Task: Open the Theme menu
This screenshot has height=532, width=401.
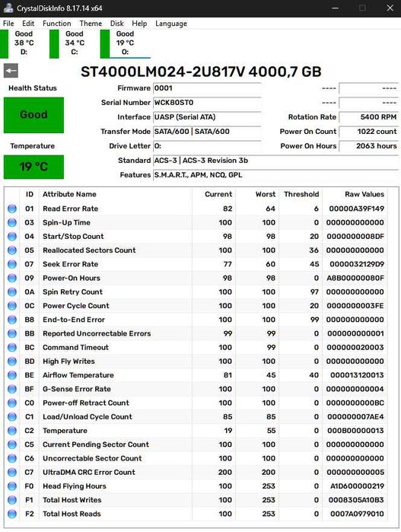Action: [x=91, y=24]
